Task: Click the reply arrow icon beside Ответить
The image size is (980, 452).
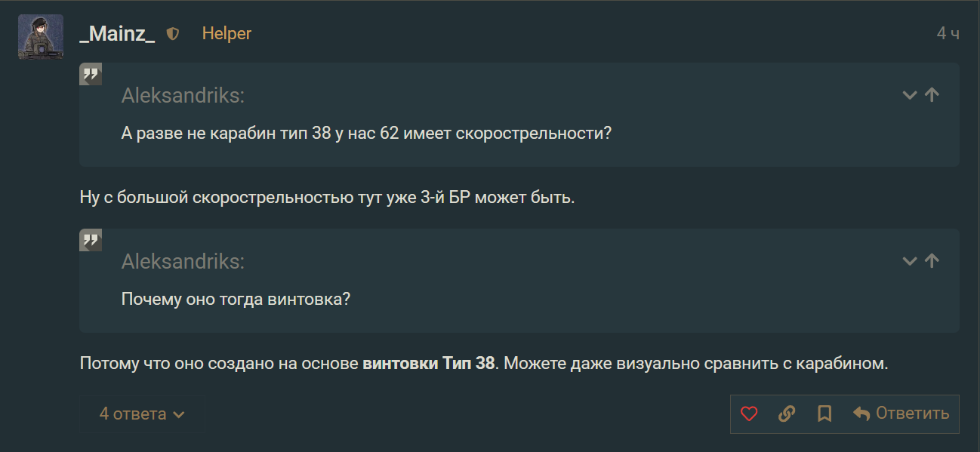Action: coord(861,414)
